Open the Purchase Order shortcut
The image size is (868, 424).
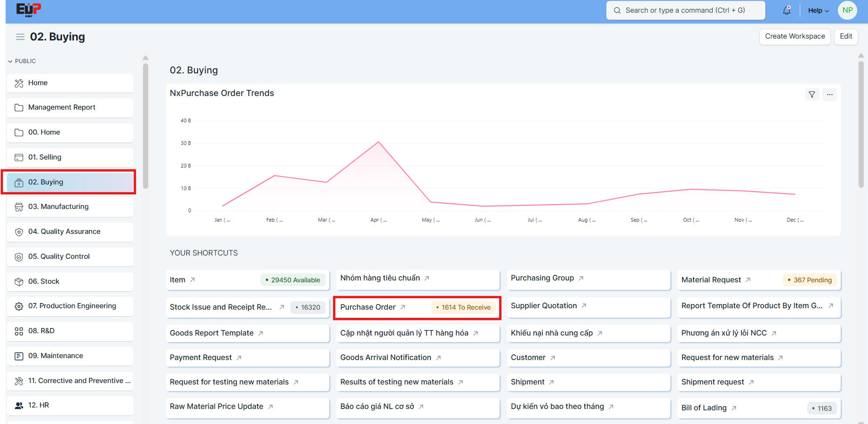pos(368,307)
